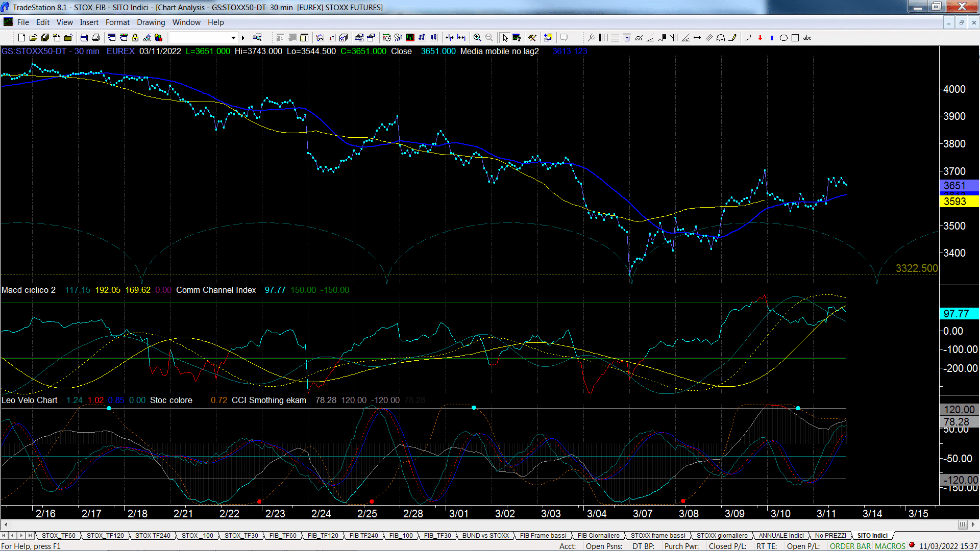This screenshot has height=551, width=980.
Task: Click the blue 3651 price label
Action: [959, 186]
